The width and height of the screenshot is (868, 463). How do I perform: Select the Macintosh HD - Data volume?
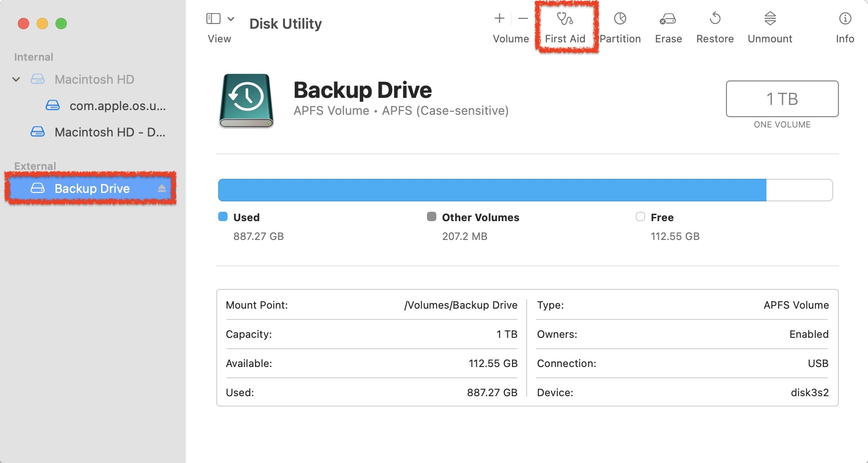[x=110, y=132]
